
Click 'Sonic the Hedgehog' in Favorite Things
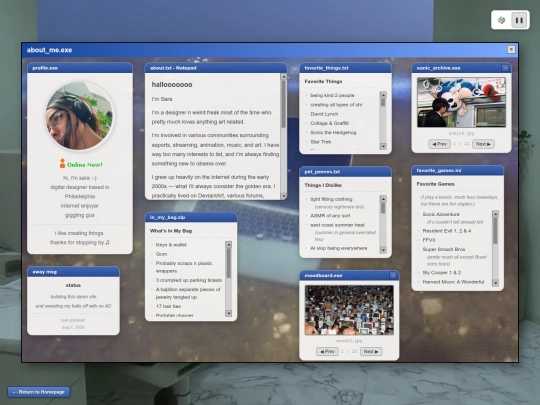[x=333, y=133]
